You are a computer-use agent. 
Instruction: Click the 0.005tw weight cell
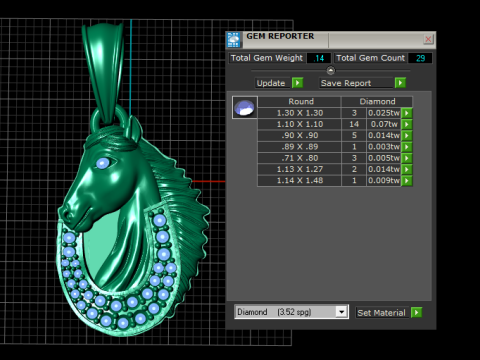point(384,158)
